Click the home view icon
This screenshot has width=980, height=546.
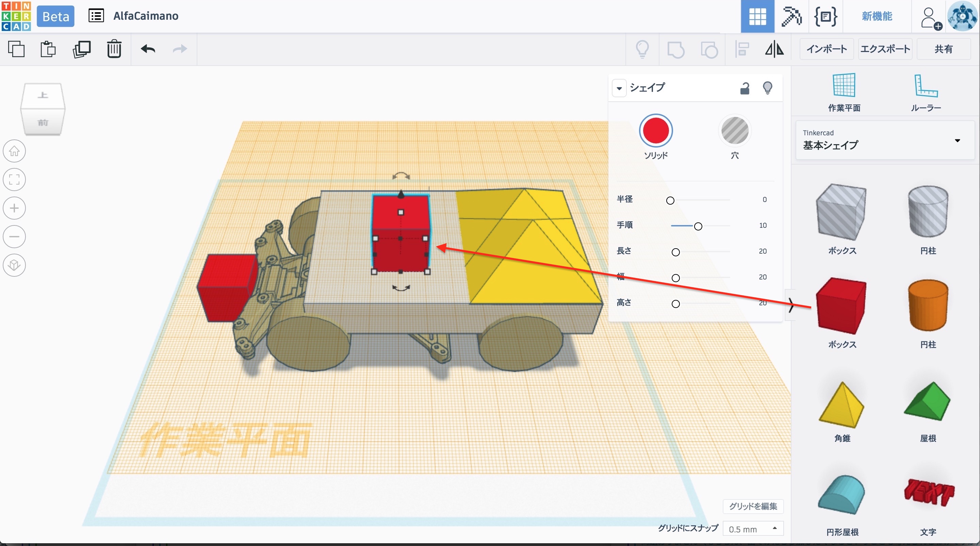coord(14,151)
